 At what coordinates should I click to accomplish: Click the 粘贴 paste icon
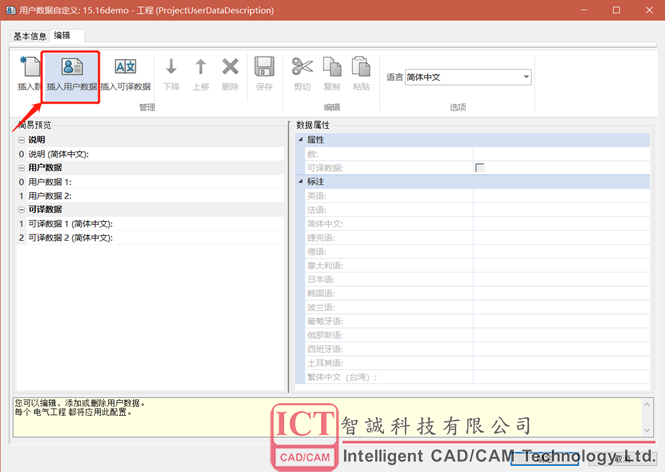pyautogui.click(x=361, y=68)
